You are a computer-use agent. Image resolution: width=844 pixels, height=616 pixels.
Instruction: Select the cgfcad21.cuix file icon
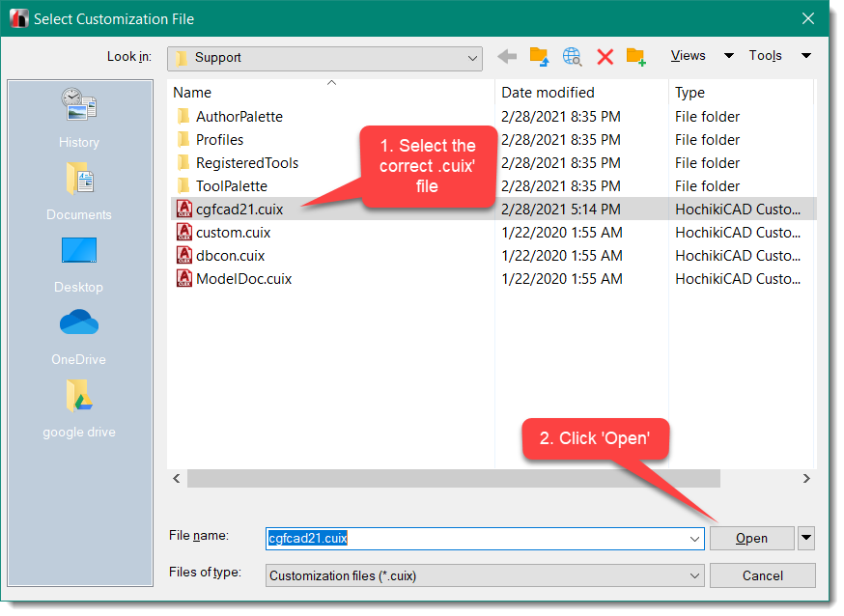pos(184,209)
